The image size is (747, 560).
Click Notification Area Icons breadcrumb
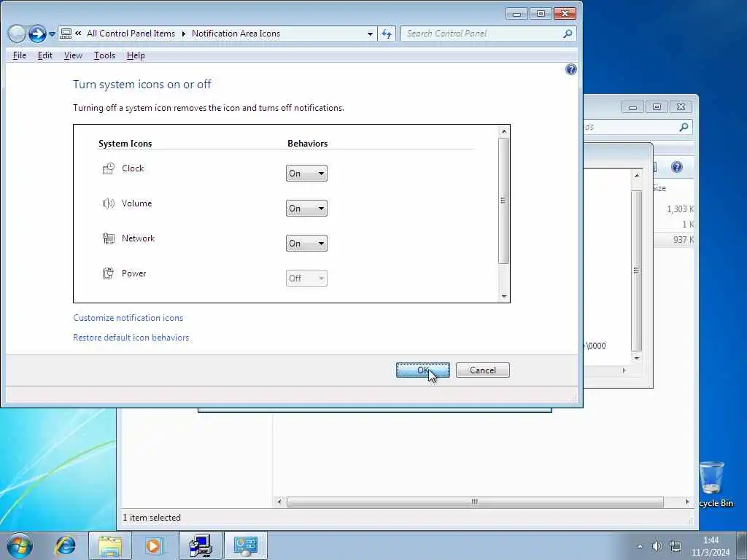[236, 34]
